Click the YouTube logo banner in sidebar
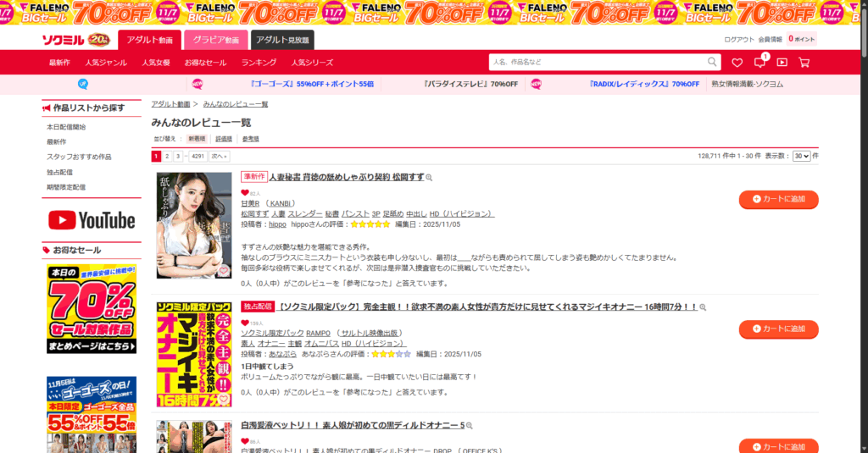This screenshot has width=868, height=453. pos(92,220)
